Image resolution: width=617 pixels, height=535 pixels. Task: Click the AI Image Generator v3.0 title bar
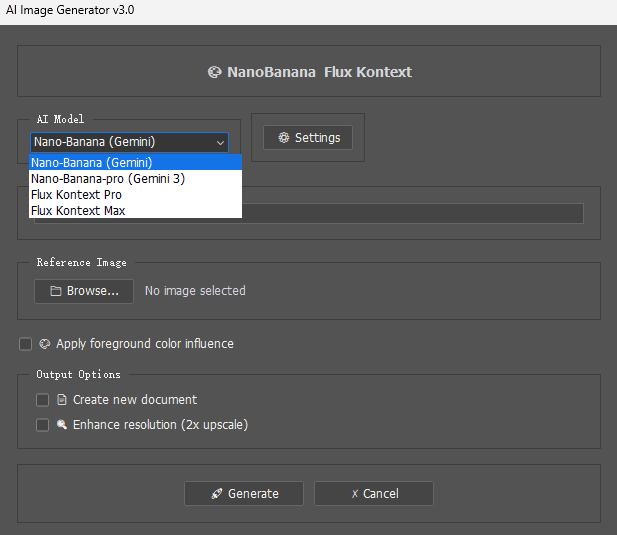(x=70, y=10)
